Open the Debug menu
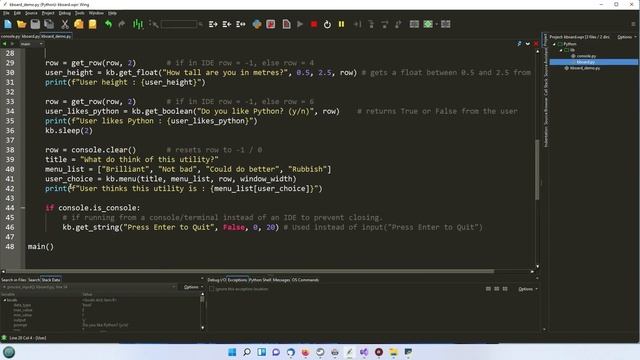The width and height of the screenshot is (640, 360). [x=64, y=13]
